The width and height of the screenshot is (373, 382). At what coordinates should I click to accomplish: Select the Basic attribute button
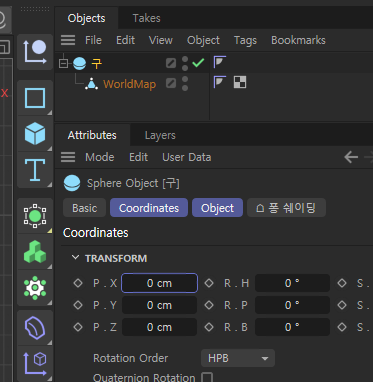pyautogui.click(x=85, y=208)
